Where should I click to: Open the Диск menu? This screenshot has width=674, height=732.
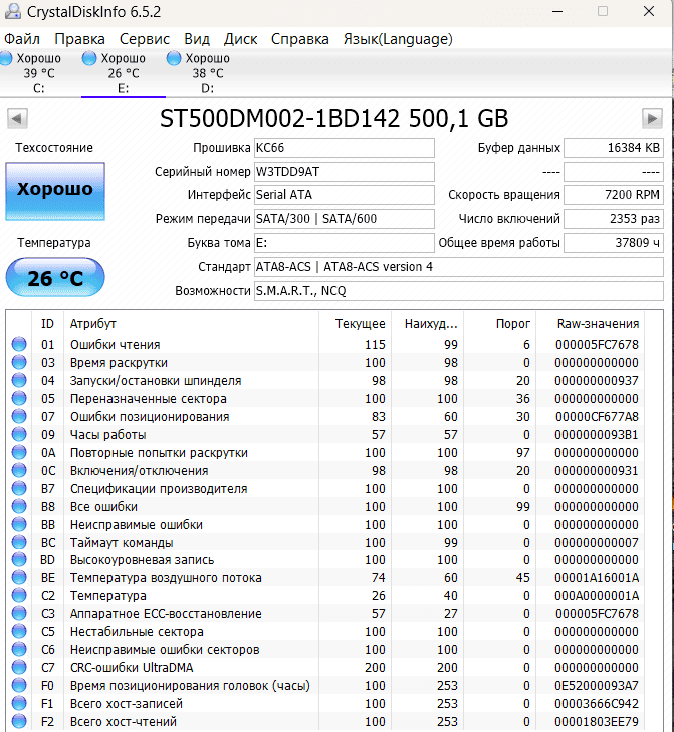click(240, 39)
